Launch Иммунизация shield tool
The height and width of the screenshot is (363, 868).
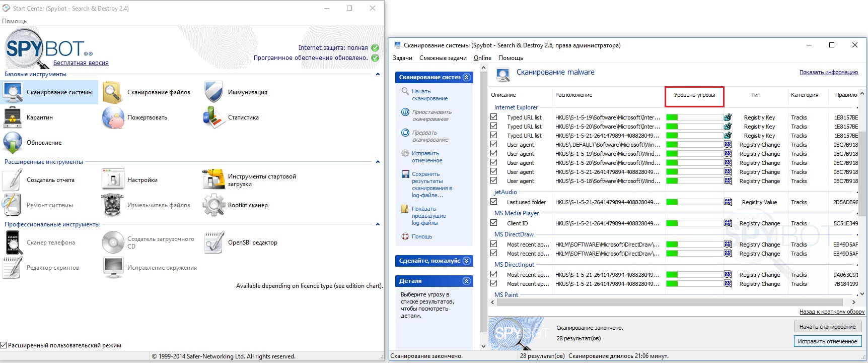click(236, 92)
